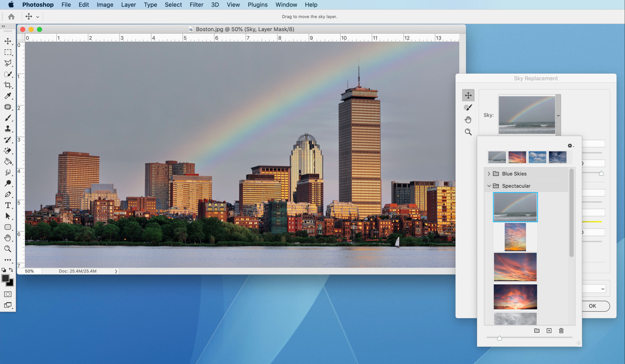Select the Move tool in the toolbox
Image resolution: width=625 pixels, height=364 pixels.
pos(8,41)
